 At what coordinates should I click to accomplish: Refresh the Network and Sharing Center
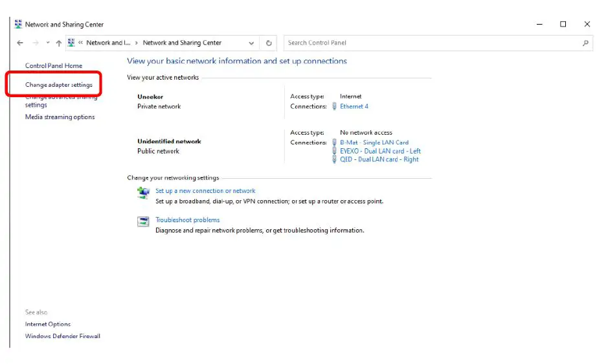pyautogui.click(x=269, y=43)
